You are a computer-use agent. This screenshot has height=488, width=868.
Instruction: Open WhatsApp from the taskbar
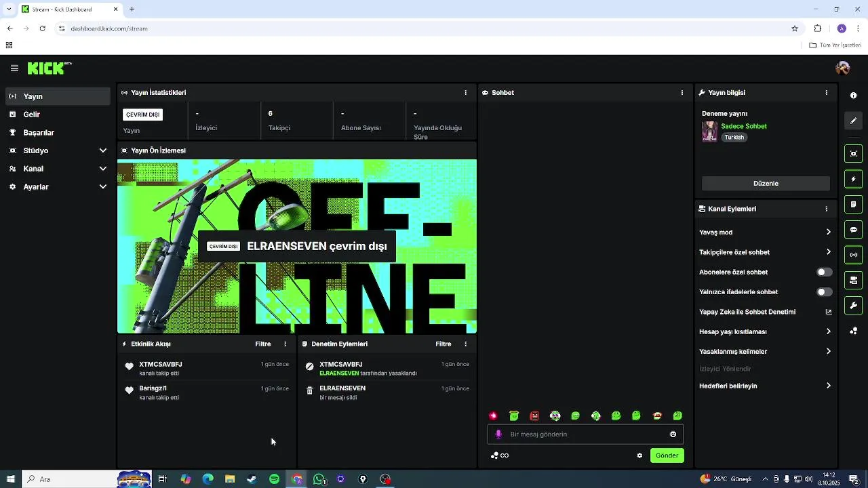click(319, 479)
